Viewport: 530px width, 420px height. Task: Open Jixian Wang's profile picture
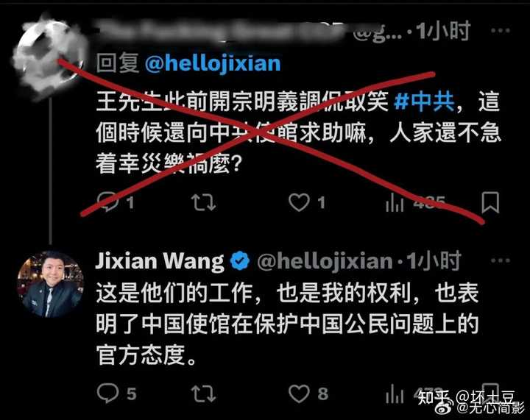[x=50, y=284]
